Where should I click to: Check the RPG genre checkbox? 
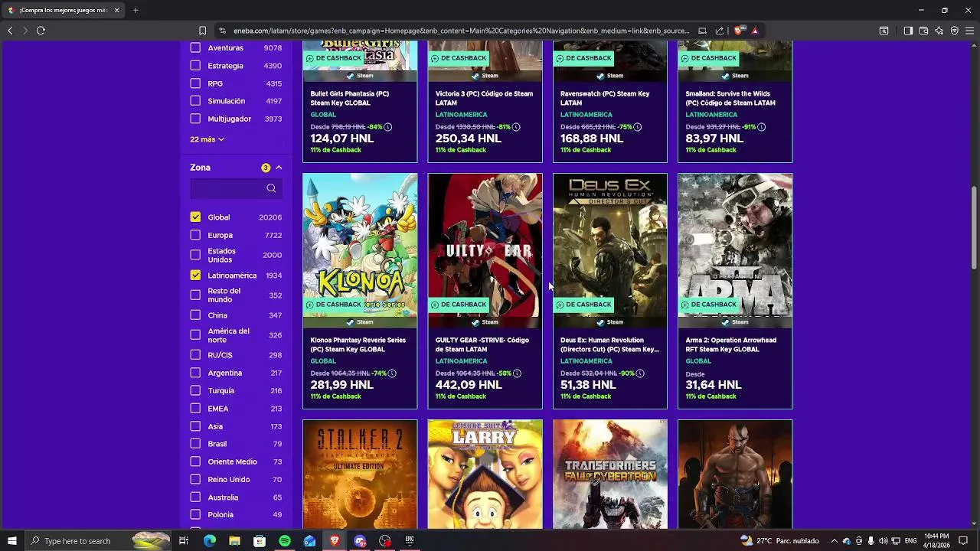click(x=195, y=83)
